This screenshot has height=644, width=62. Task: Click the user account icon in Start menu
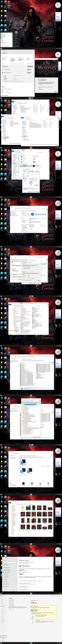[x=16, y=32]
